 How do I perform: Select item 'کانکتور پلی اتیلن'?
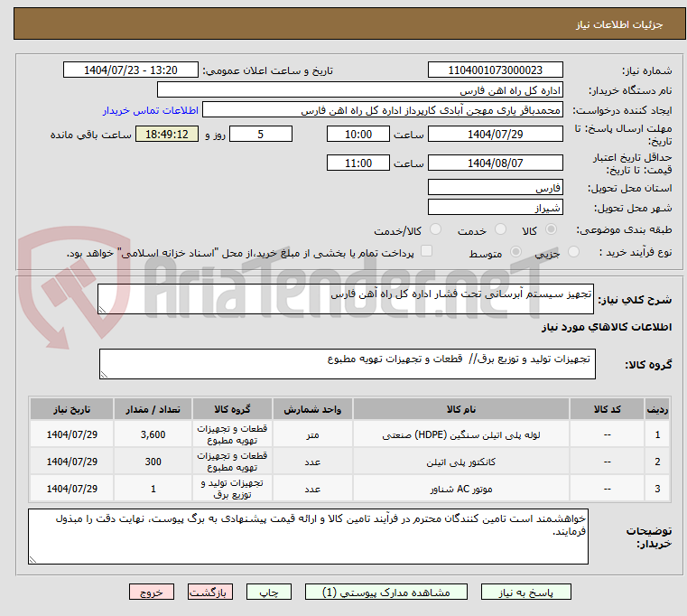point(461,462)
